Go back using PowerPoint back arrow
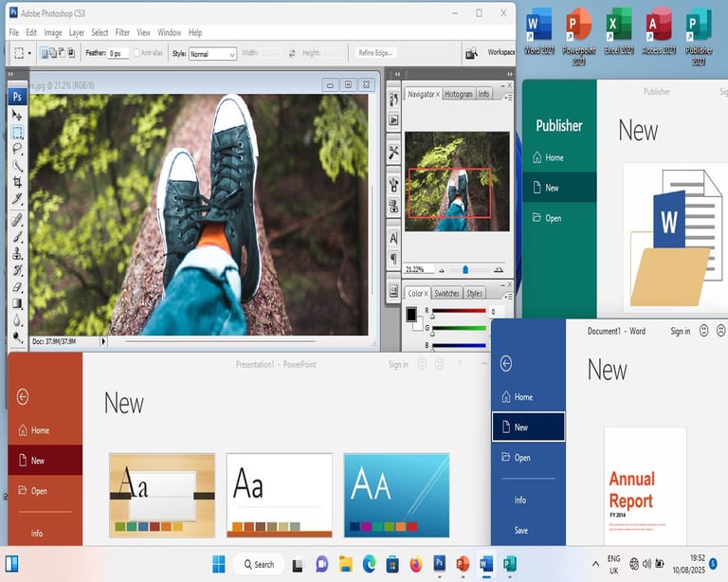 [x=23, y=397]
